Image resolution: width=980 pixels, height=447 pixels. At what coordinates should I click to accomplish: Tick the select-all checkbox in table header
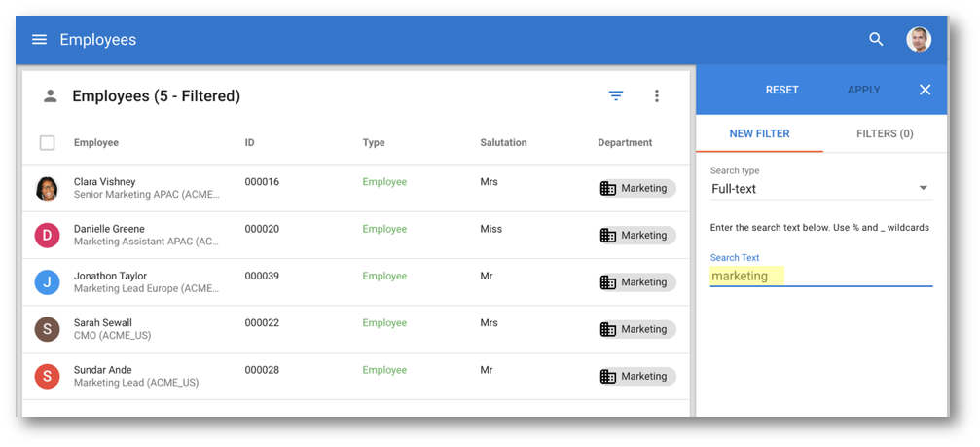pyautogui.click(x=47, y=142)
